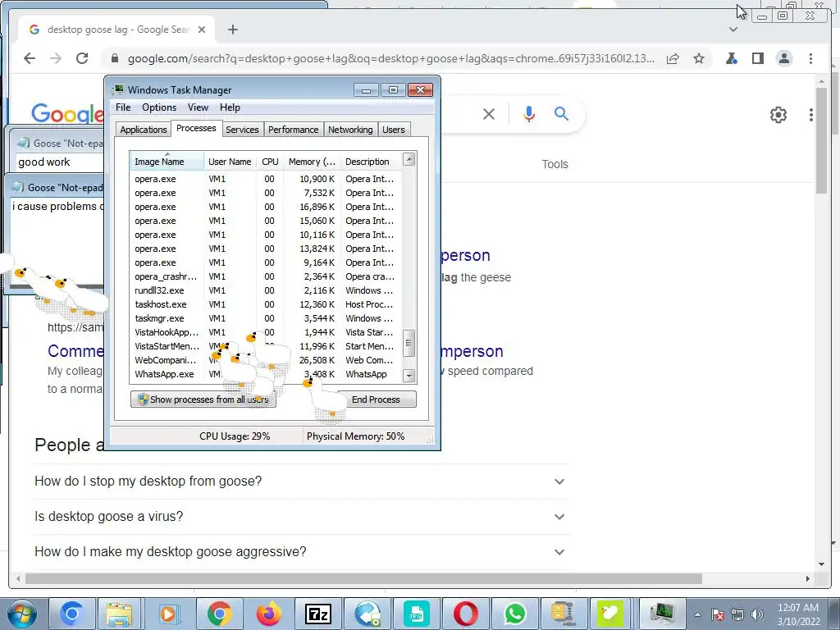
Task: Switch to Applications tab
Action: pyautogui.click(x=143, y=130)
